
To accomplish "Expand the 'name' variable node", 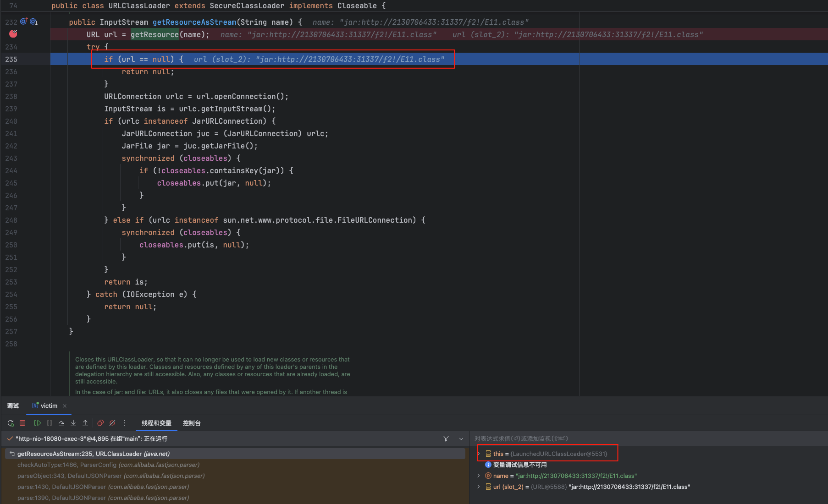I will (x=479, y=476).
